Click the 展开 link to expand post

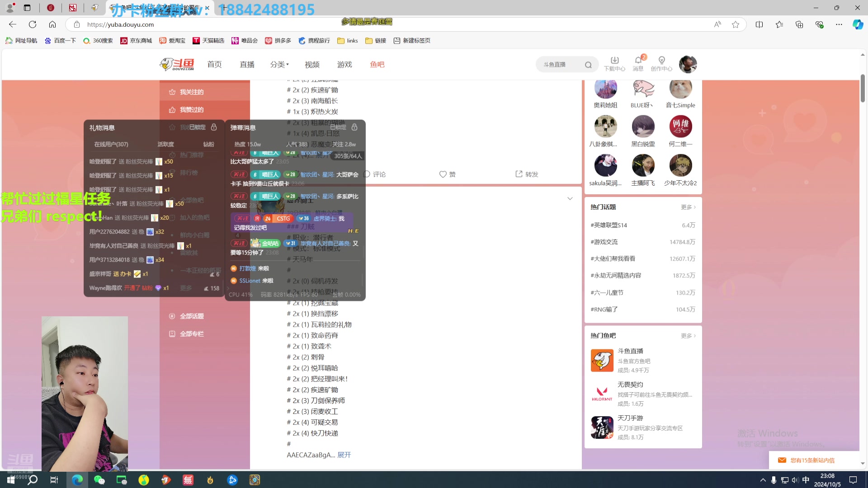[344, 455]
